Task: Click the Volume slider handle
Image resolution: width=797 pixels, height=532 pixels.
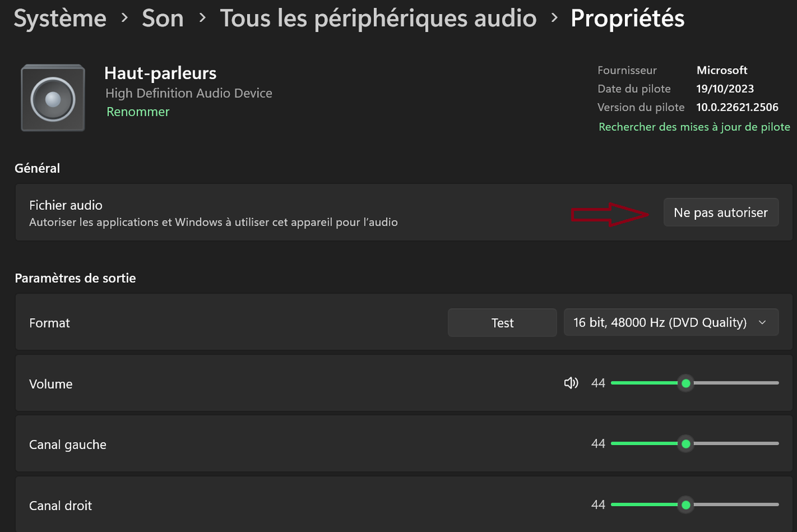Action: point(685,383)
